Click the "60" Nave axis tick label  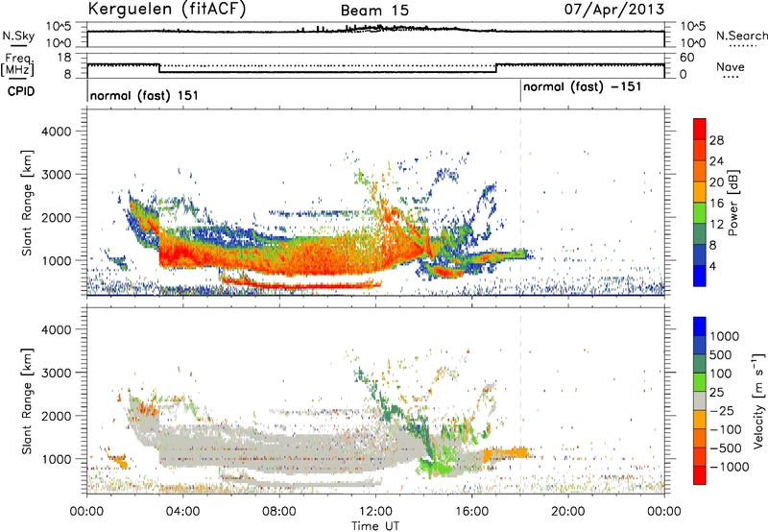tap(686, 58)
